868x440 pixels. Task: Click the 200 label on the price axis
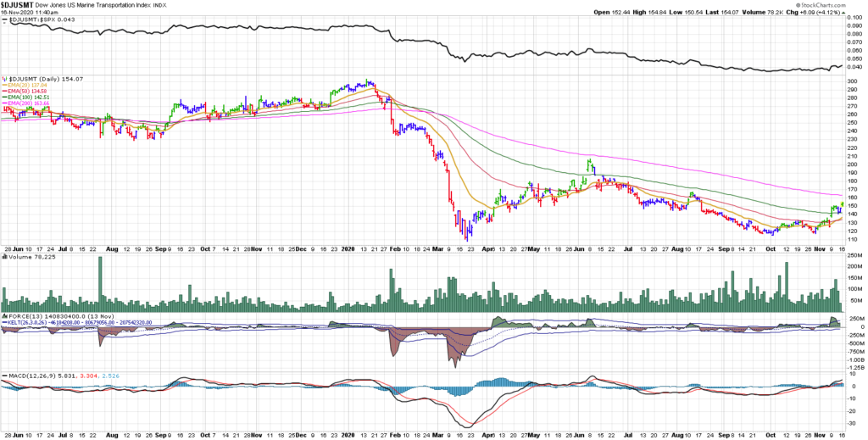tap(853, 164)
